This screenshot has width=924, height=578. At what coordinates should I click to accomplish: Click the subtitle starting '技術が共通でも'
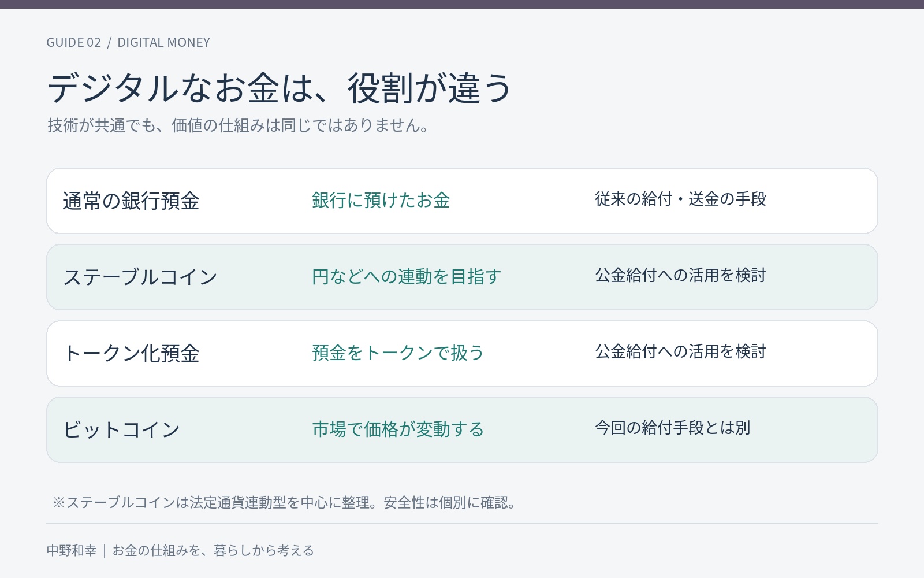(239, 125)
